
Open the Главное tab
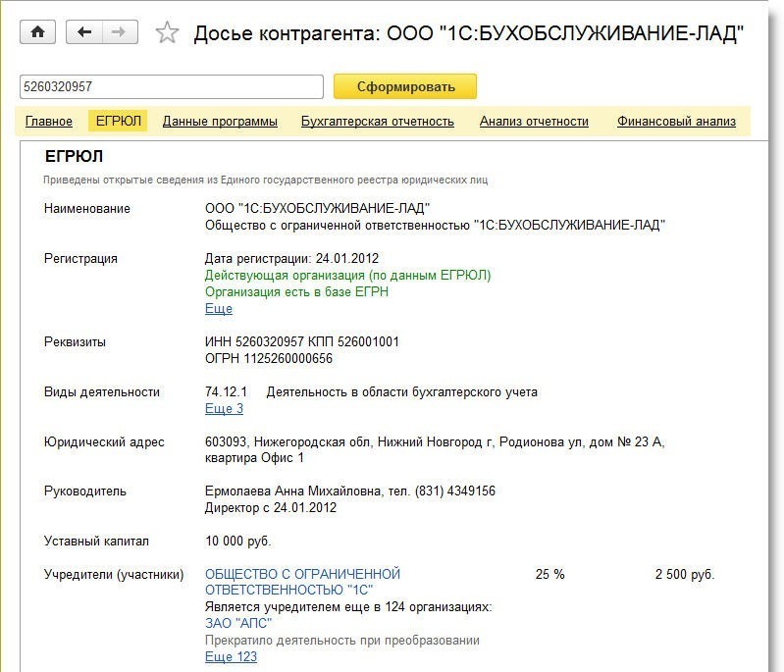49,122
